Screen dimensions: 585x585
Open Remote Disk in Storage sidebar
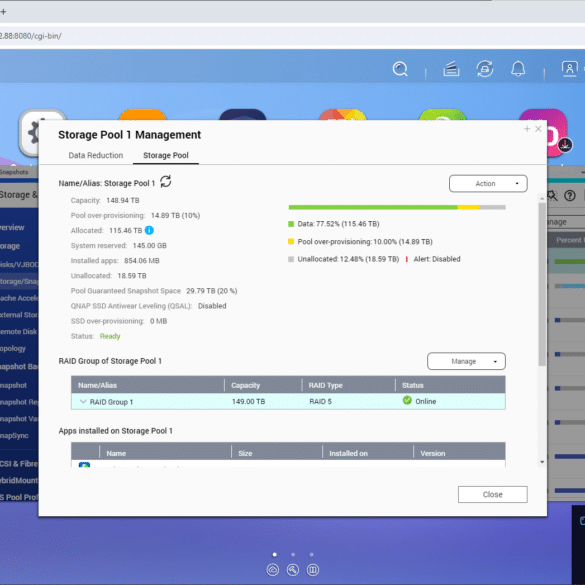18,331
